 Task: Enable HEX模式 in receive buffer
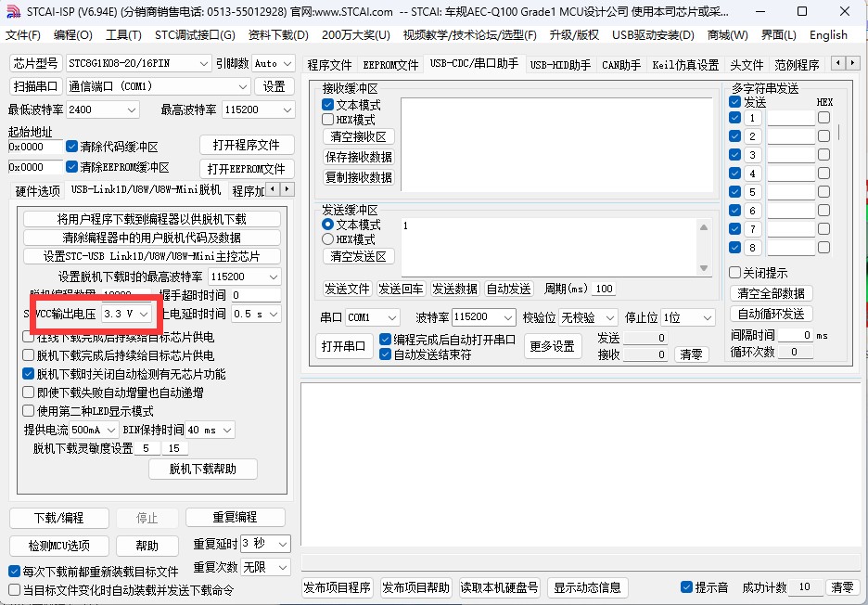327,119
